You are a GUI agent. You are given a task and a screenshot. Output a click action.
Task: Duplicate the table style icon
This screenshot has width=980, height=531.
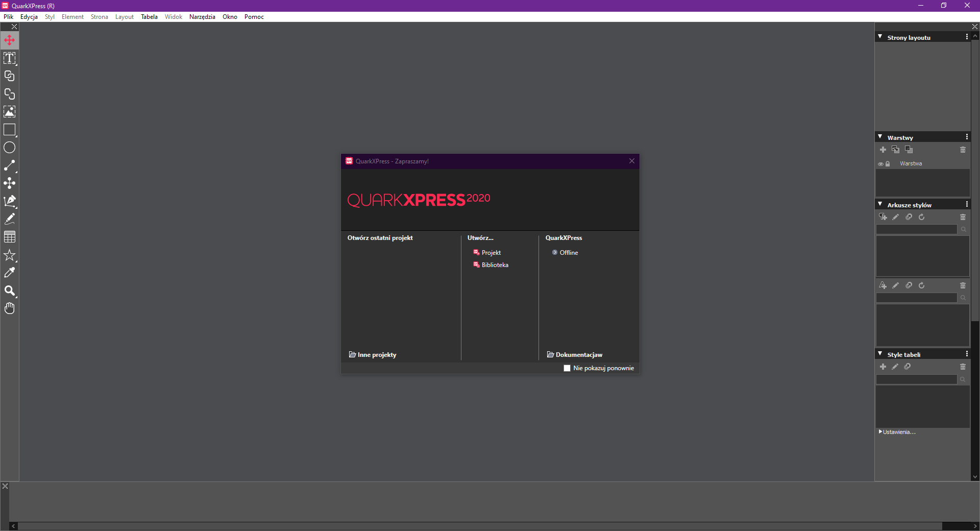coord(908,367)
